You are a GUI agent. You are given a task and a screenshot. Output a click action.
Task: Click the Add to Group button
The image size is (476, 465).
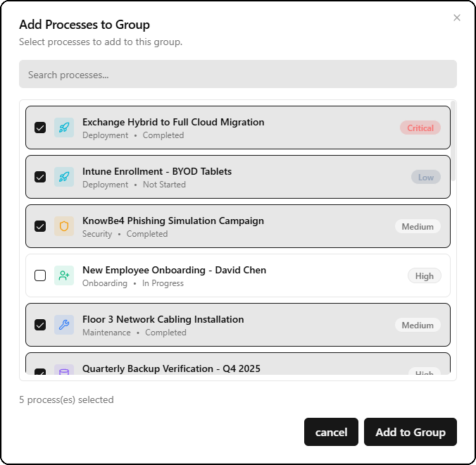pos(410,432)
